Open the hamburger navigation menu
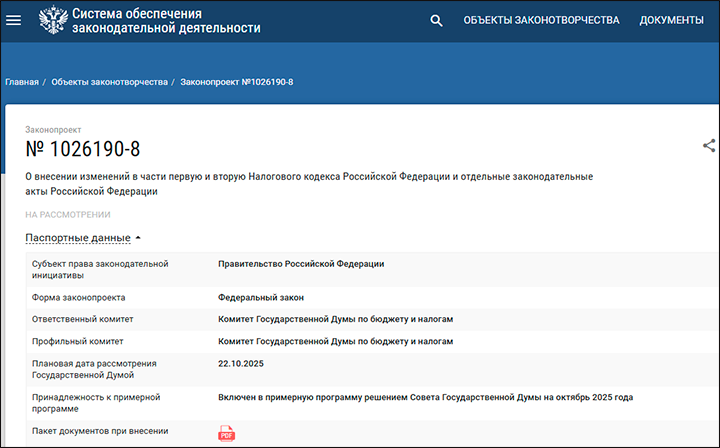Image resolution: width=720 pixels, height=448 pixels. point(14,20)
